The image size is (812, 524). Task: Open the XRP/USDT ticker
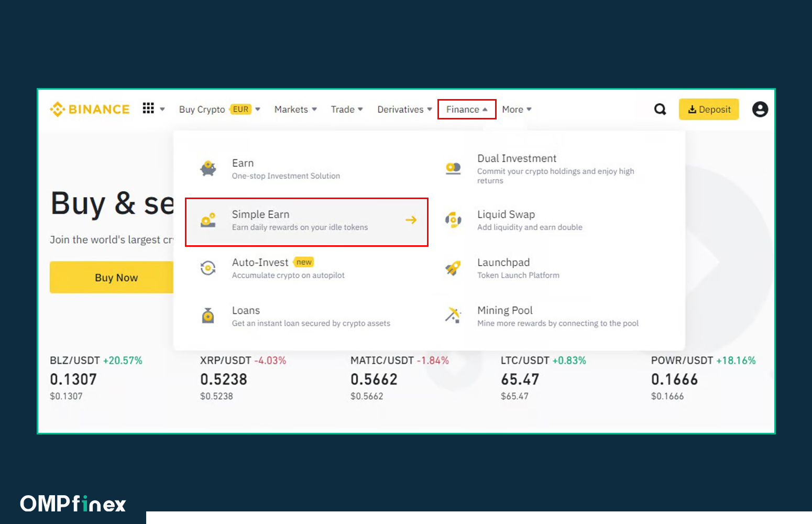[243, 378]
